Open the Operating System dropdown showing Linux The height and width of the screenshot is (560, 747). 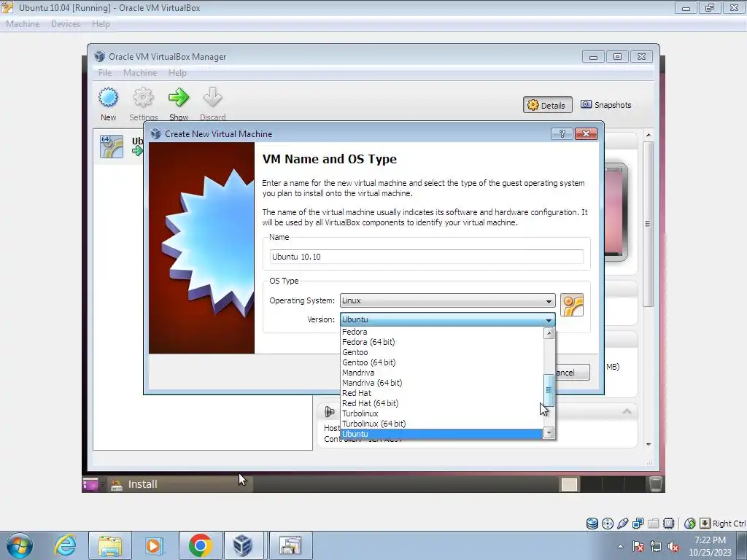447,300
